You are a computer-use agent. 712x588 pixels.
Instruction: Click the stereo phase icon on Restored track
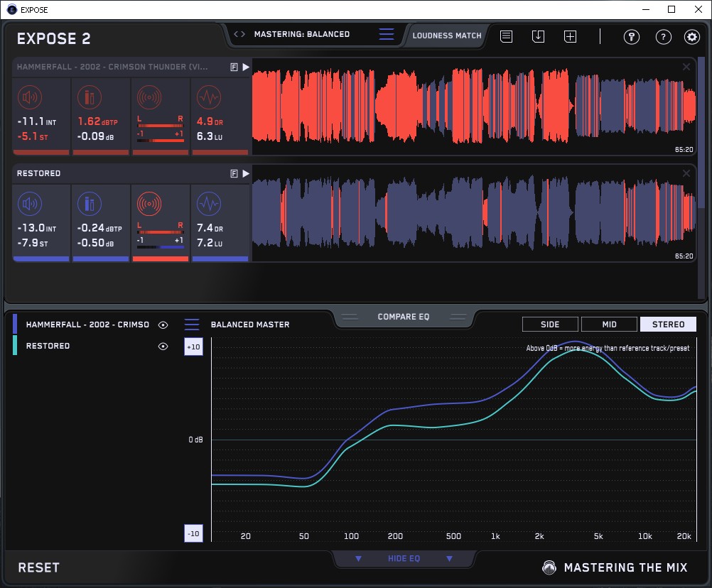point(149,205)
